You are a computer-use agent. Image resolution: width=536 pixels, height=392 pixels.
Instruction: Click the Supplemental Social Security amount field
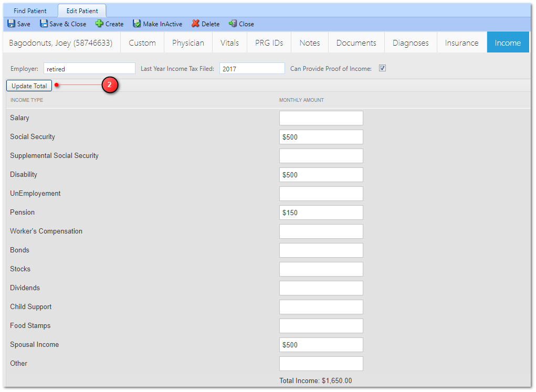[x=321, y=156]
